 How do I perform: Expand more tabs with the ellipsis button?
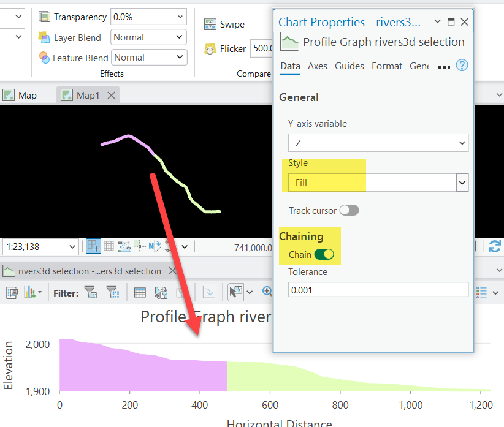coord(444,66)
